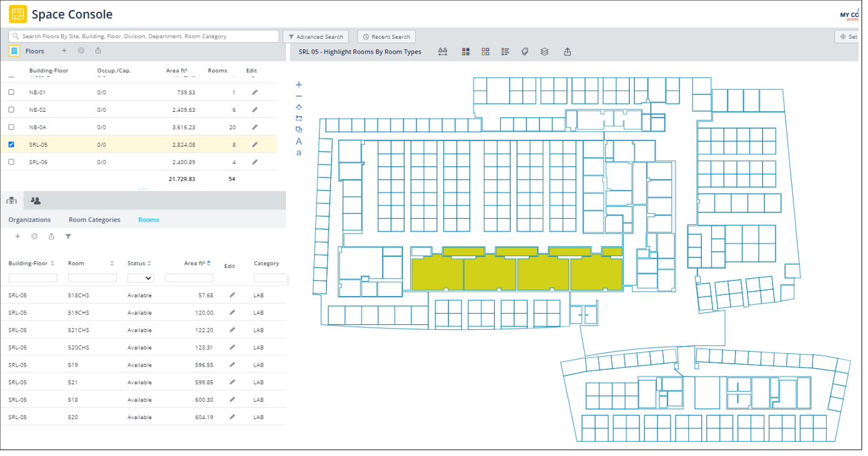This screenshot has height=456, width=868.
Task: Click the fit-to-view crosshair icon on map sidebar
Action: (298, 107)
